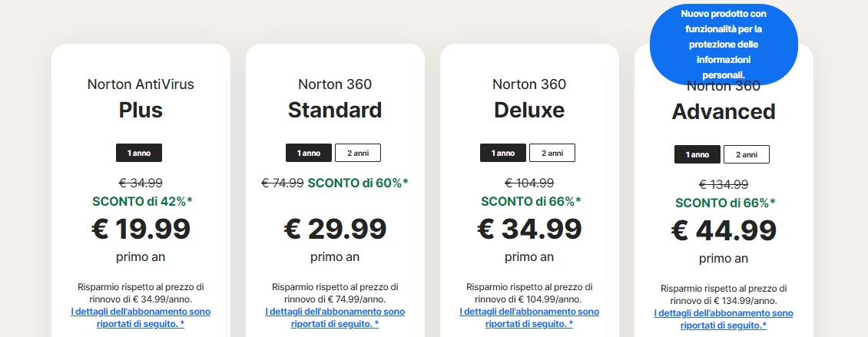Open subscription details link under 360 Advanced
868x337 pixels.
coord(724,319)
